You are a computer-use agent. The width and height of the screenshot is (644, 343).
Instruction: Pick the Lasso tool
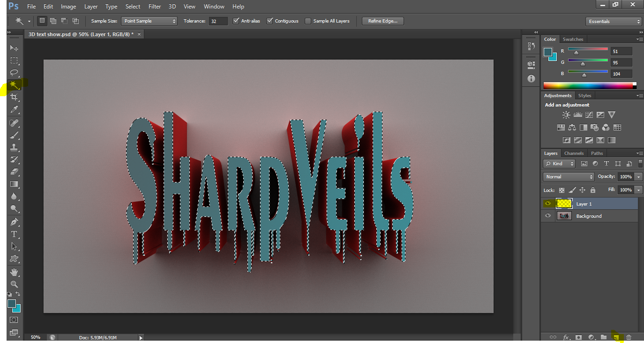coord(14,73)
